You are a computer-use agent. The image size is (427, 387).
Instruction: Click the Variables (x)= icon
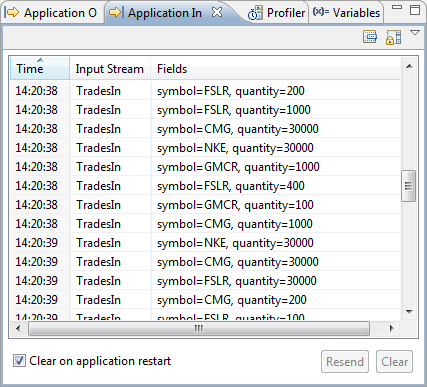pos(321,12)
